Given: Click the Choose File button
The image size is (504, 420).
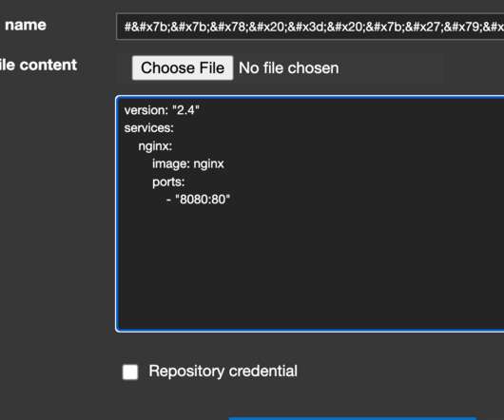Looking at the screenshot, I should click(183, 67).
